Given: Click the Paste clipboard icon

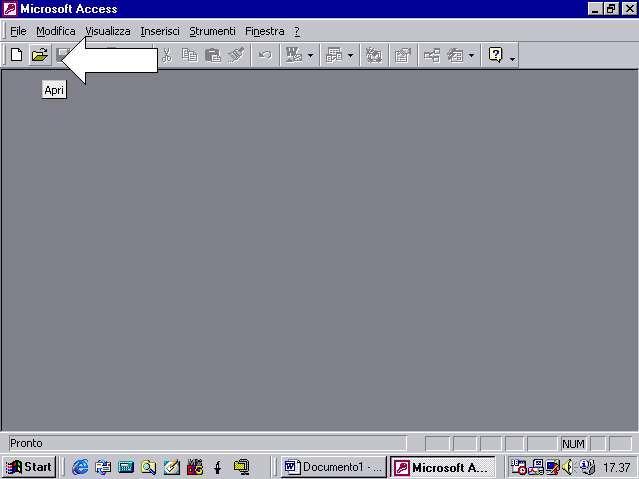Looking at the screenshot, I should point(212,55).
